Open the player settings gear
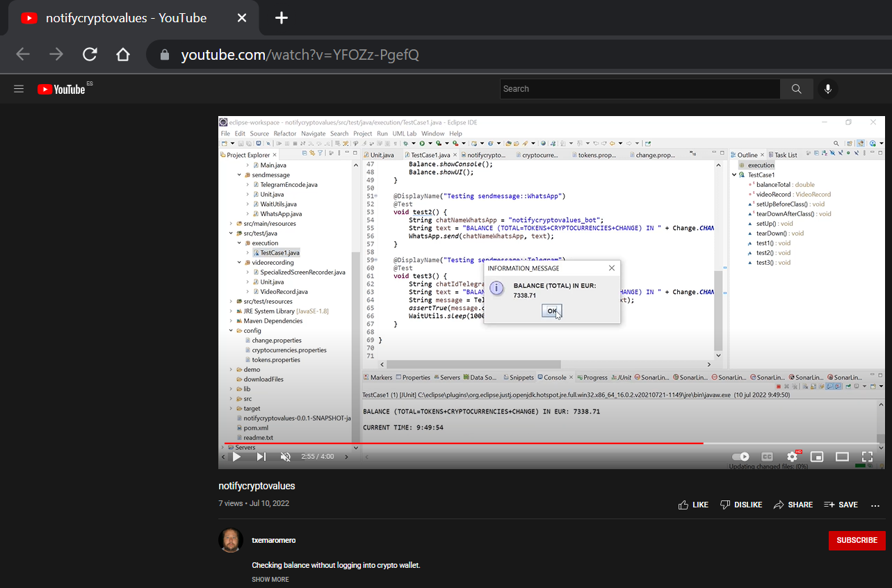This screenshot has width=892, height=588. point(792,457)
